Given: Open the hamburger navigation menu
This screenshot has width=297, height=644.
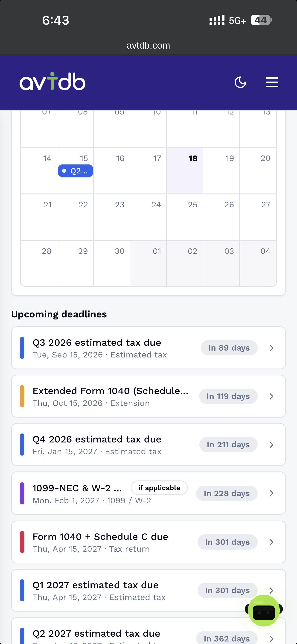Looking at the screenshot, I should 272,82.
